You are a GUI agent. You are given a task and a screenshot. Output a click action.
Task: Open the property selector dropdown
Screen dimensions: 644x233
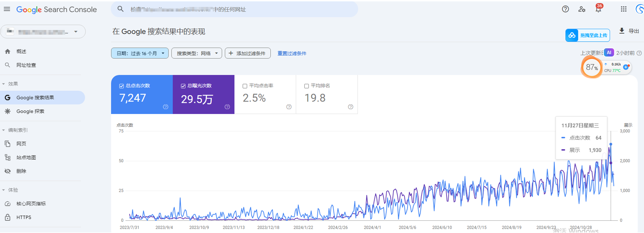pos(43,32)
